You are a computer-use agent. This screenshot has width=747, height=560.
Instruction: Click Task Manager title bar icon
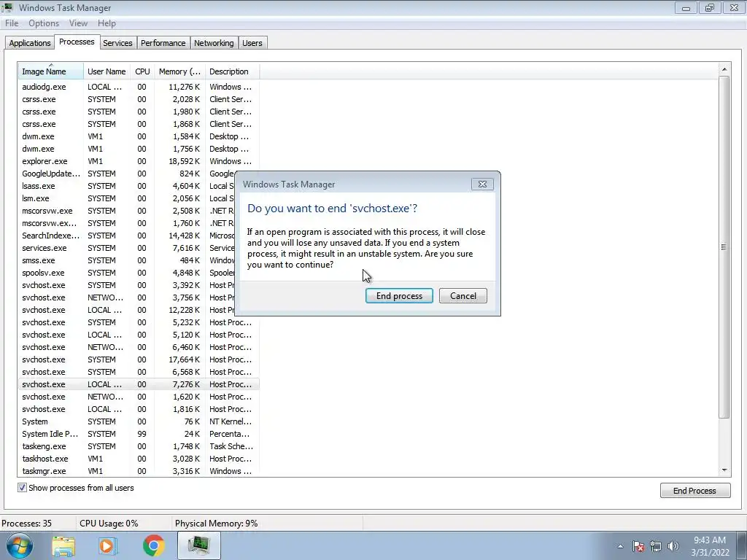(7, 7)
